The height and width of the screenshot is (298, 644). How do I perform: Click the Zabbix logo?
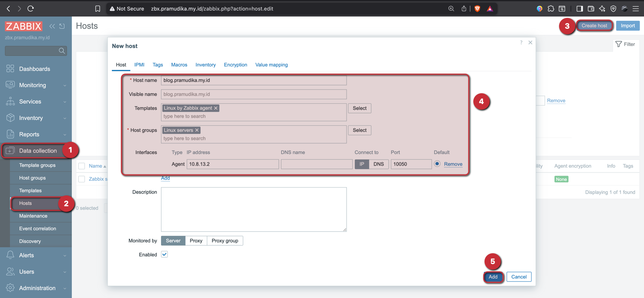[23, 26]
